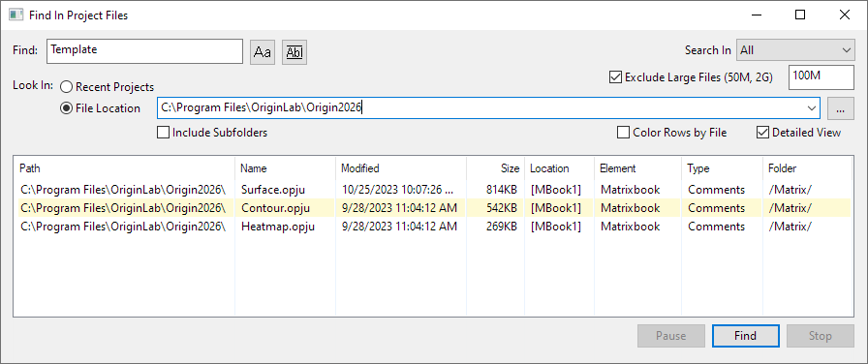Uncheck Exclude Large Files checkbox
Screen dimensions: 868x364
click(614, 76)
